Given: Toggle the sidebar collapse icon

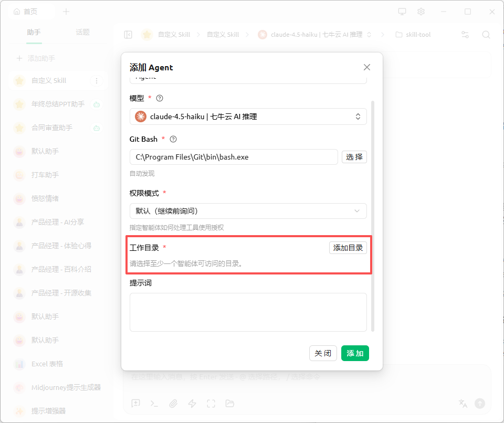Looking at the screenshot, I should tap(128, 35).
